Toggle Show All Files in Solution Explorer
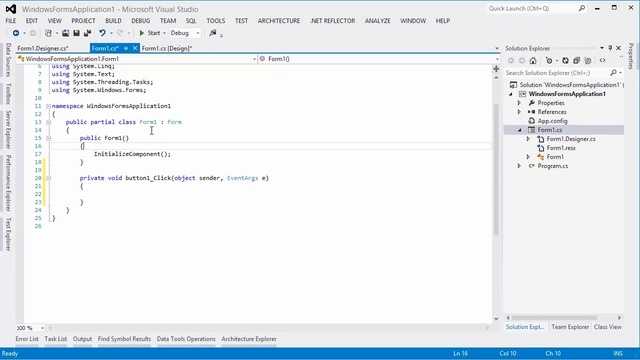 [x=588, y=61]
